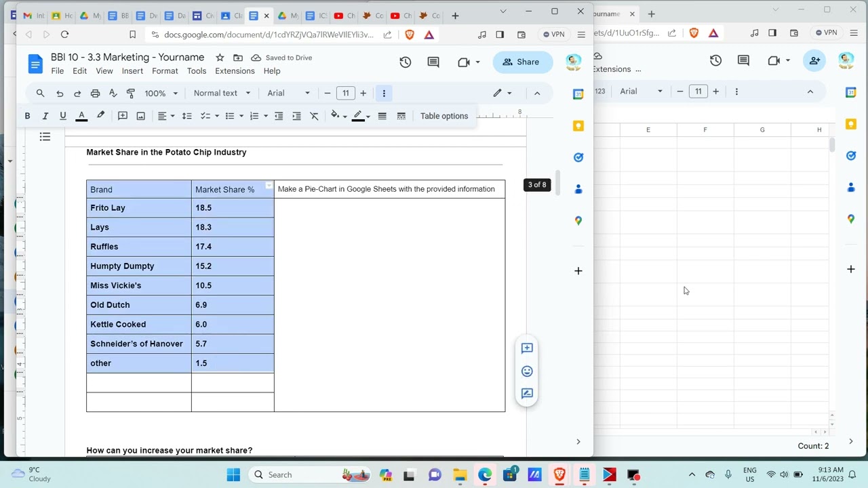
Task: Redo the last action in Docs
Action: 77,93
